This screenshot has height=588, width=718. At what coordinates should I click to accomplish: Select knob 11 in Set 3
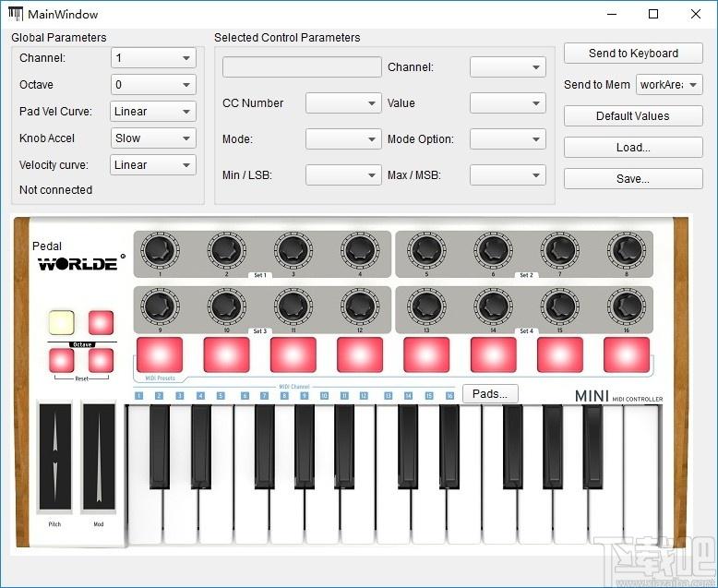[293, 306]
